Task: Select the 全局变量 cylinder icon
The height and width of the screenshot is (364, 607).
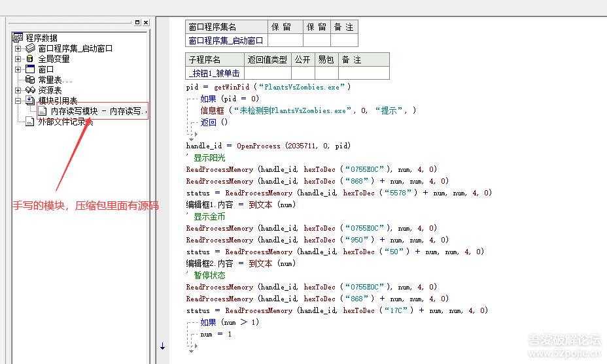Action: [x=30, y=59]
